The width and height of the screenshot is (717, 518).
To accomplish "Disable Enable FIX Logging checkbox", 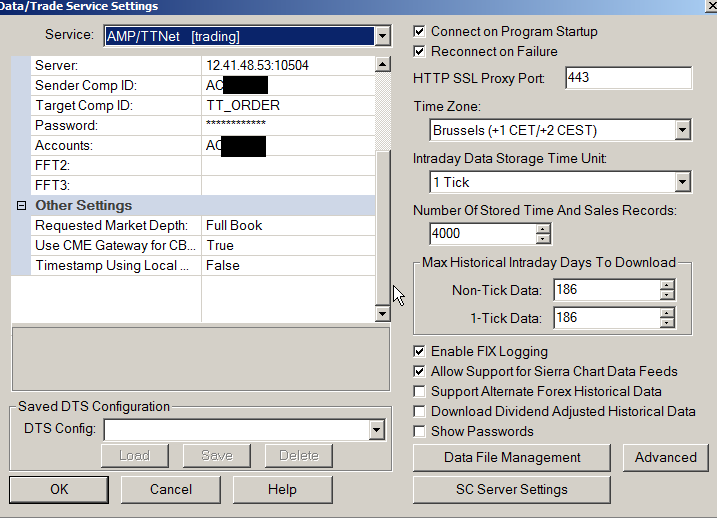I will pyautogui.click(x=419, y=351).
